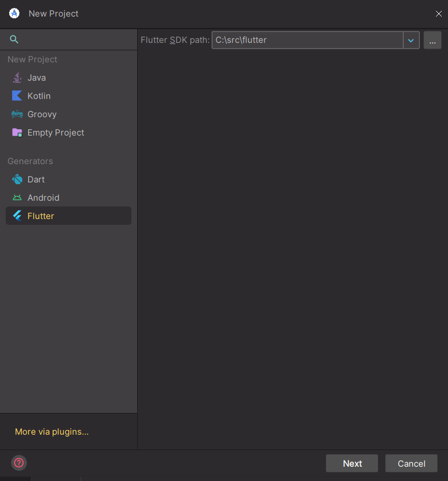Close the New Project window

438,14
